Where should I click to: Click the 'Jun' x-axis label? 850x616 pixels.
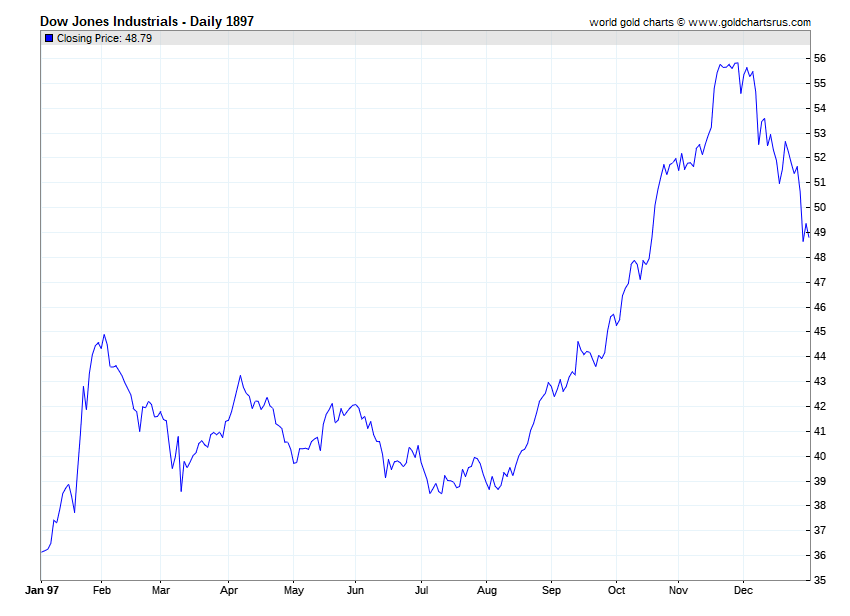355,590
